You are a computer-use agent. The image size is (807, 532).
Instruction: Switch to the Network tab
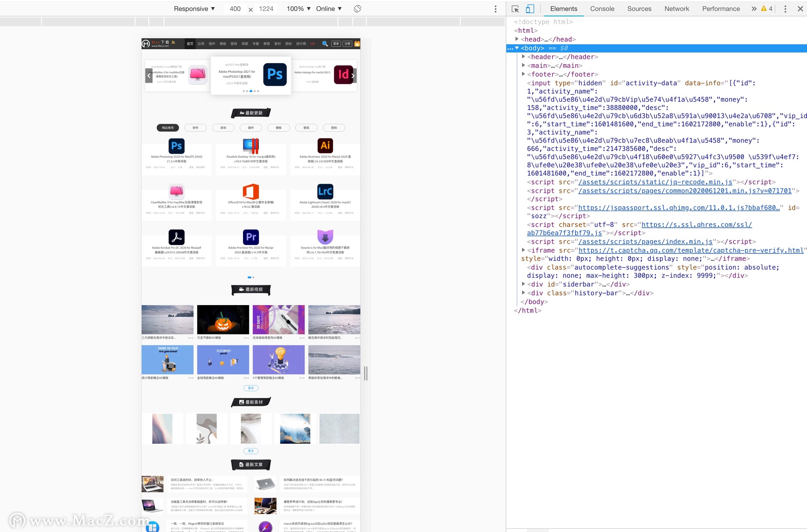(x=676, y=9)
